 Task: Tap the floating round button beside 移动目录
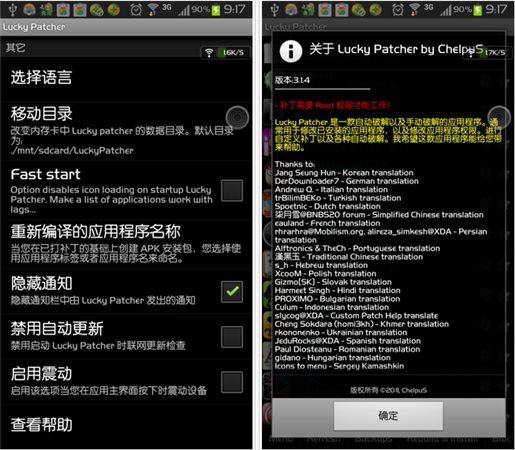[x=237, y=117]
